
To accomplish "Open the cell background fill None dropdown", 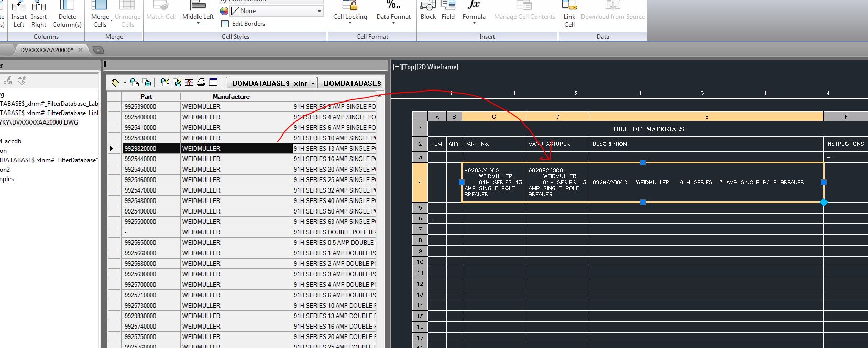I will click(x=277, y=11).
